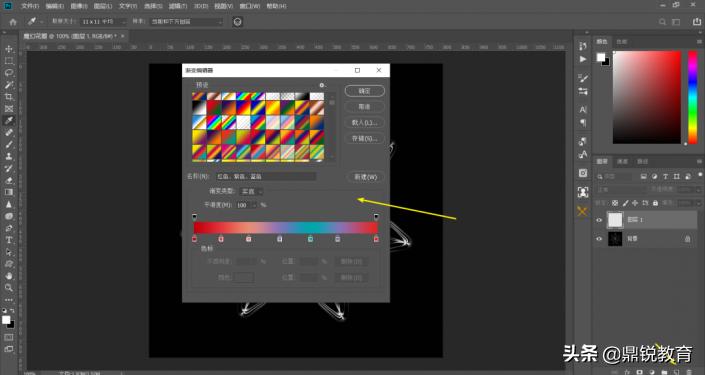The width and height of the screenshot is (705, 375).
Task: Open the gradient type dropdown
Action: click(x=252, y=191)
